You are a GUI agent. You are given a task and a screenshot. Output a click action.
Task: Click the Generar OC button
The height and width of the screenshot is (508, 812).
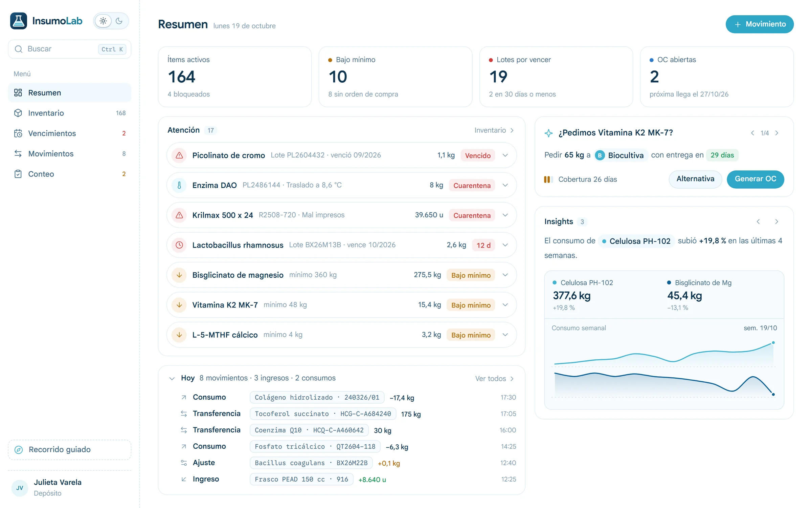[755, 179]
